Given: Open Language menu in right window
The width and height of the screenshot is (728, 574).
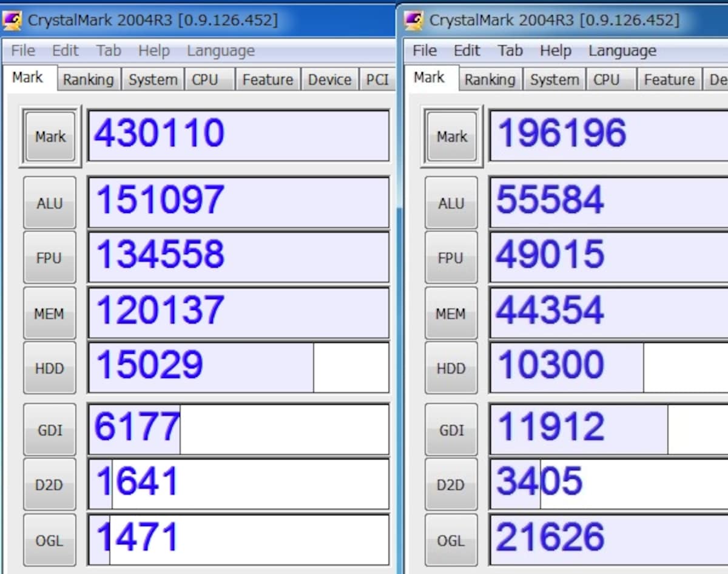Looking at the screenshot, I should (622, 50).
